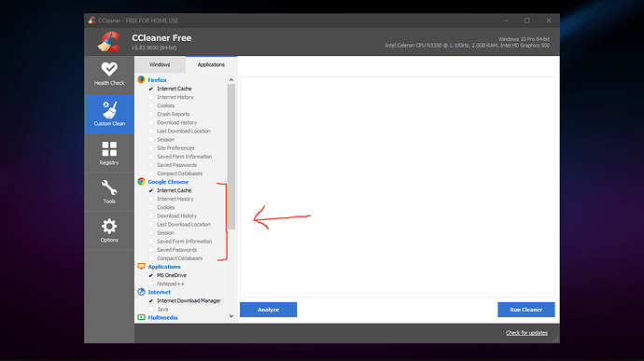This screenshot has height=361, width=644.
Task: Click the Run Cleaner button
Action: point(526,310)
